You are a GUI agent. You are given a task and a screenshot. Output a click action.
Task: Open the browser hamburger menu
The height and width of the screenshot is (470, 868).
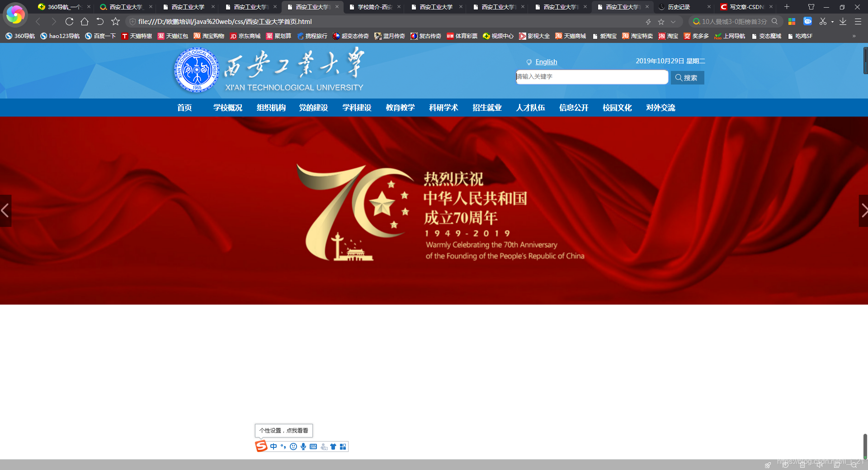[x=858, y=21]
